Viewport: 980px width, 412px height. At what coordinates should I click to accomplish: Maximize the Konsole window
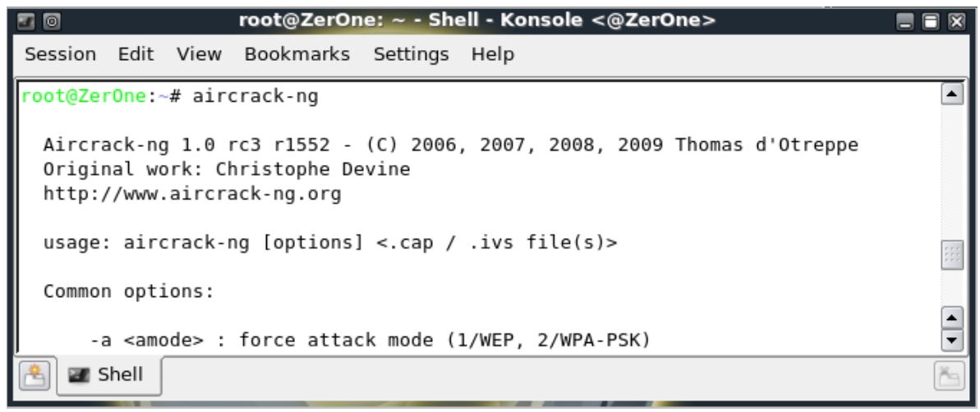tap(931, 22)
